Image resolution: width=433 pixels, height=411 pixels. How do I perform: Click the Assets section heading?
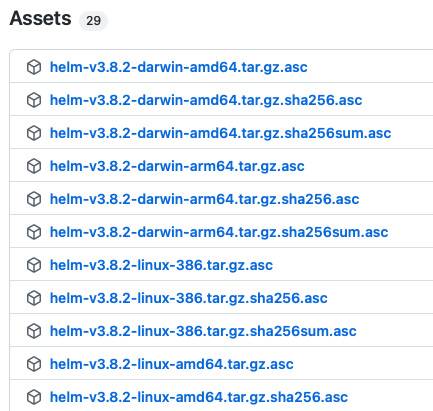point(40,18)
